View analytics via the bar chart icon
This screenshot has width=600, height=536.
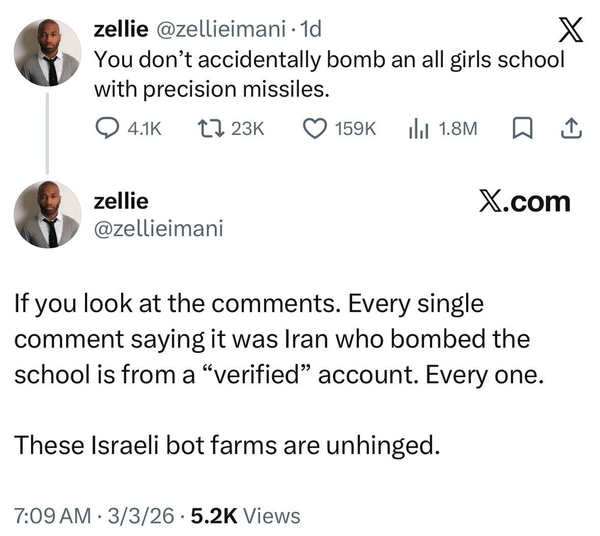(418, 129)
